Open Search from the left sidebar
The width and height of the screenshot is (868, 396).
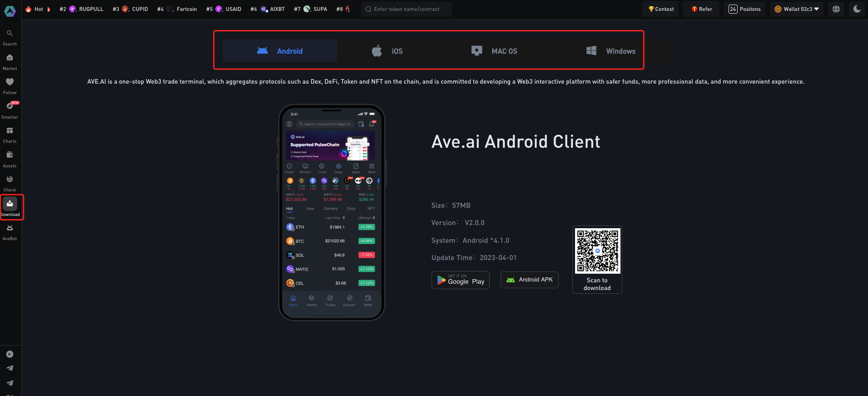tap(10, 38)
